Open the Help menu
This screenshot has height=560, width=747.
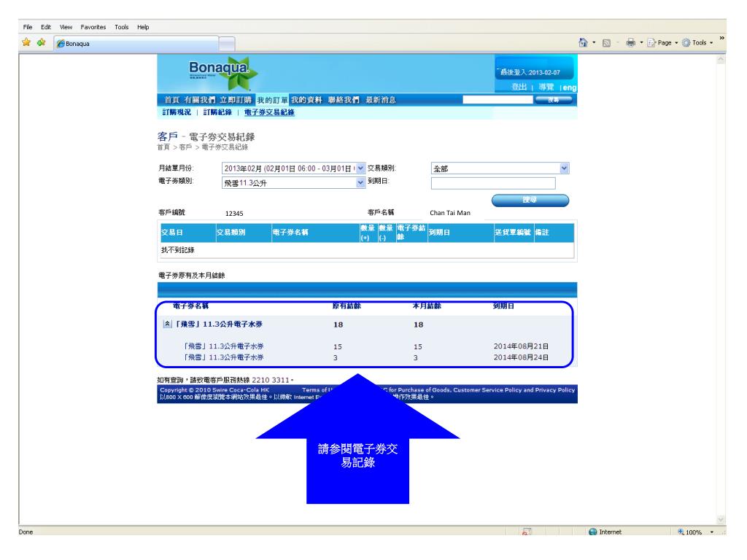coord(143,27)
